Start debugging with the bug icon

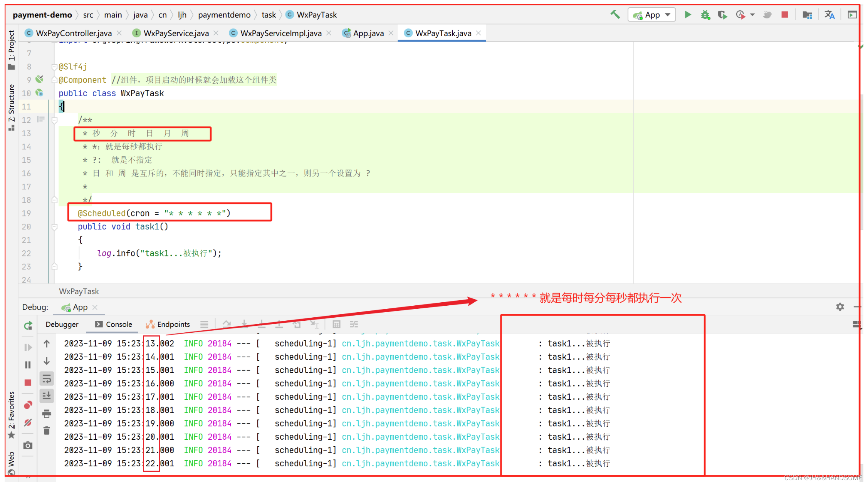705,15
